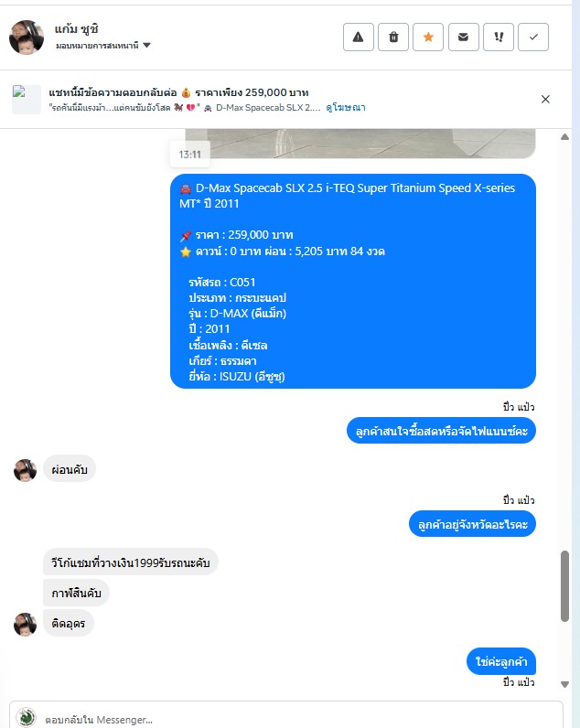Mark conversation unread with envelope icon
The image size is (580, 728).
[x=464, y=37]
